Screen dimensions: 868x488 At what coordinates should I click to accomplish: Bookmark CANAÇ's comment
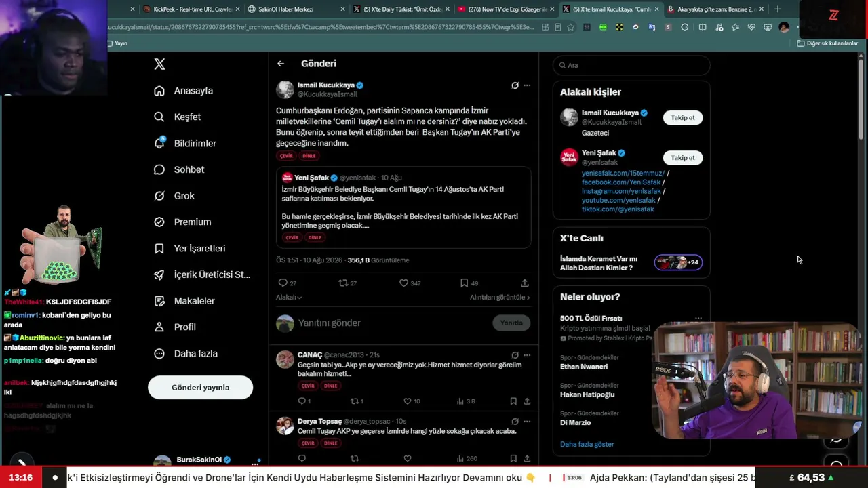coord(513,401)
